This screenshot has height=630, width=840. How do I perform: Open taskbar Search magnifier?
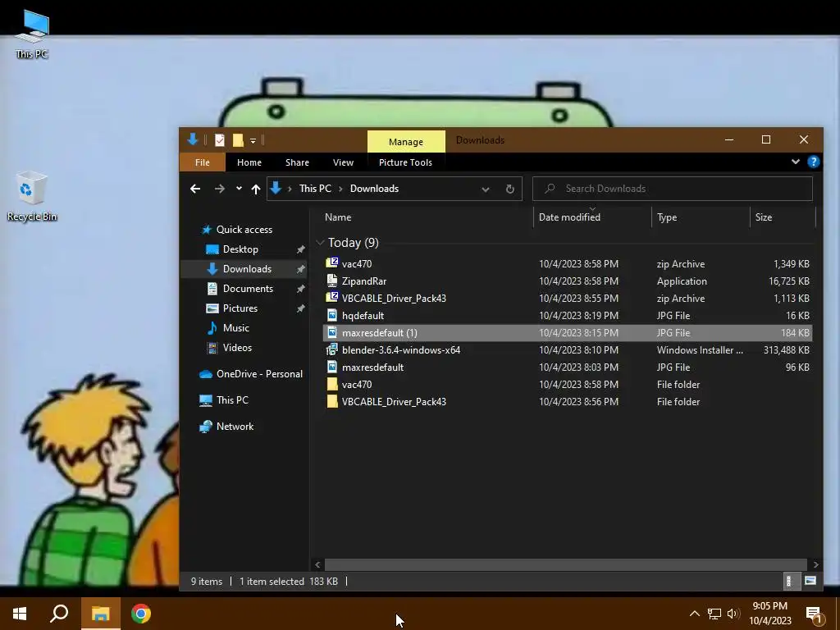coord(59,614)
